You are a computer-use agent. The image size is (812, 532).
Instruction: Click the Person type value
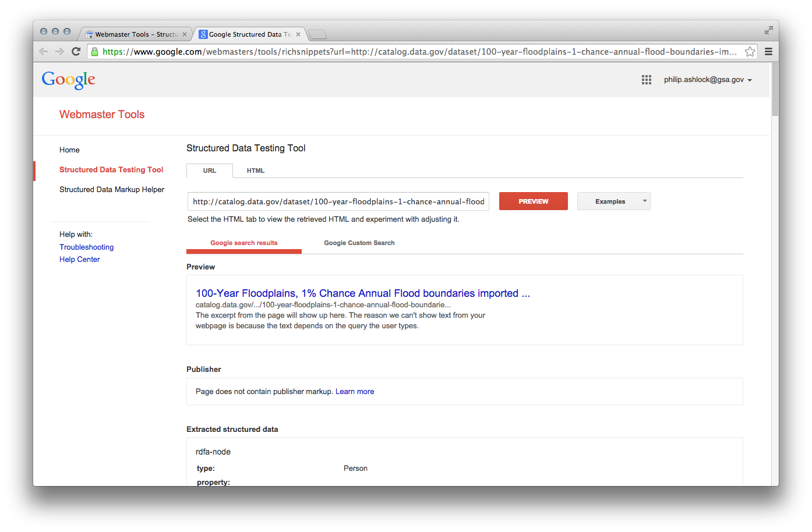click(355, 468)
